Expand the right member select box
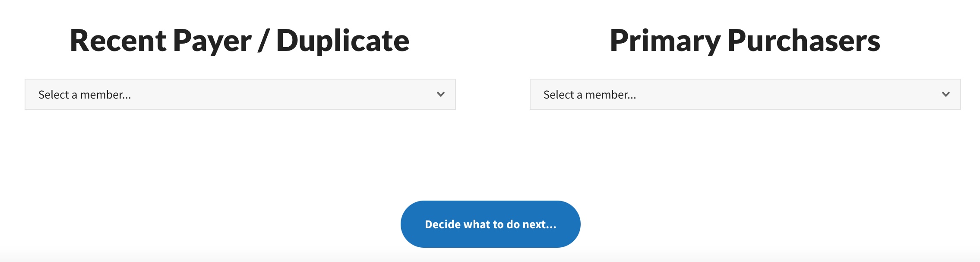The image size is (980, 262). tap(745, 94)
